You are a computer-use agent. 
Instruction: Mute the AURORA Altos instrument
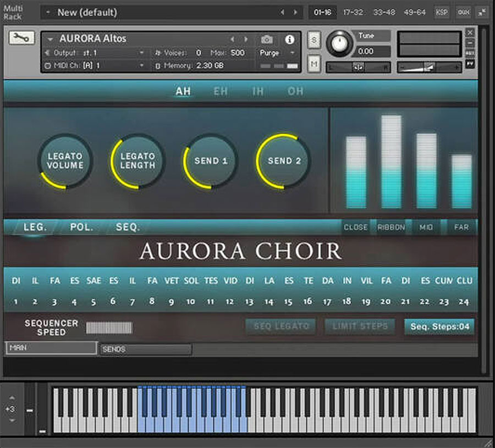click(x=314, y=64)
